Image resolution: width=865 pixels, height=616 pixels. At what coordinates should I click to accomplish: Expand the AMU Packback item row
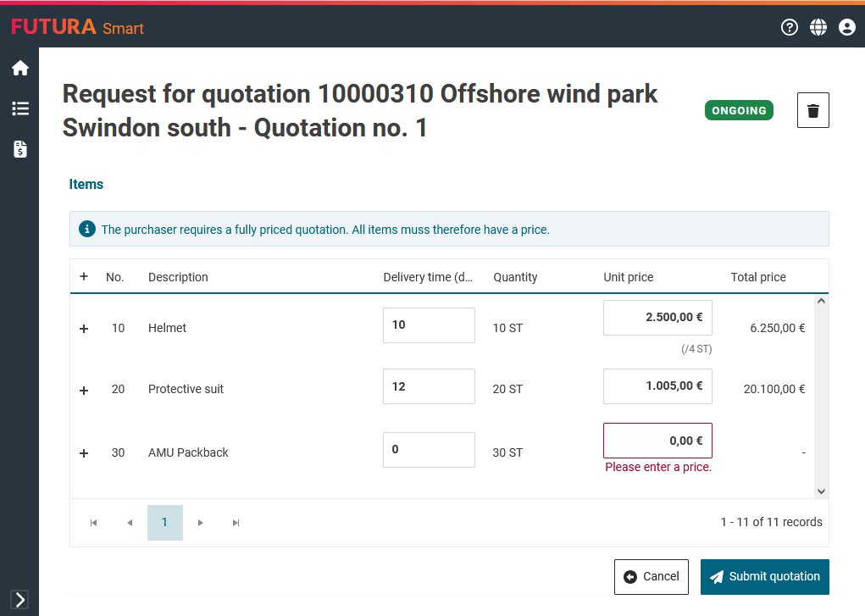(x=84, y=453)
